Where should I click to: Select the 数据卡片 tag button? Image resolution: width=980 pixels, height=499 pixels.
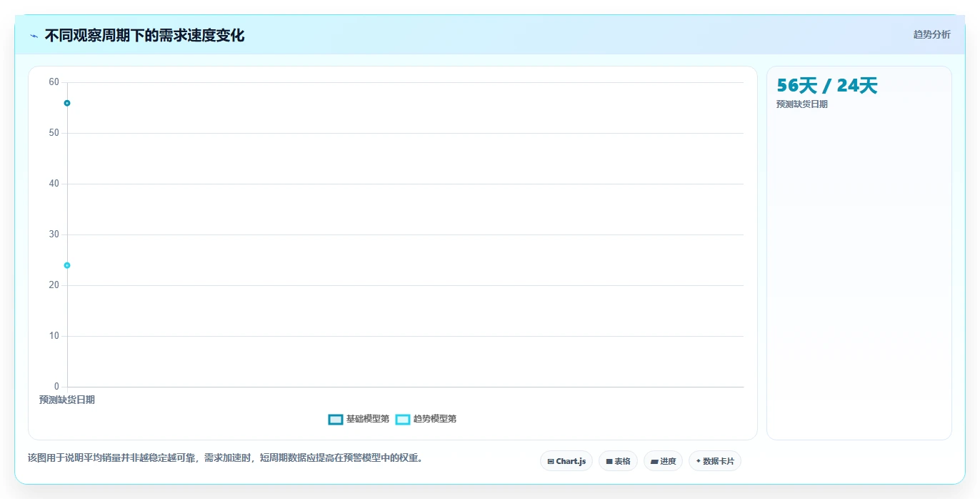click(715, 461)
